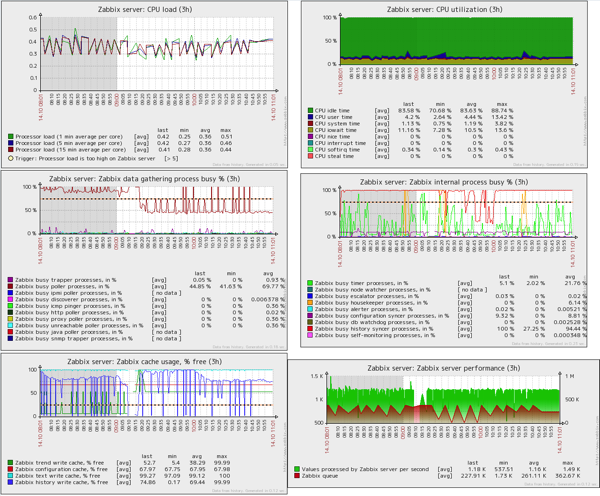The width and height of the screenshot is (600, 496).
Task: Click the 74.86 last value for history write cache
Action: click(148, 482)
